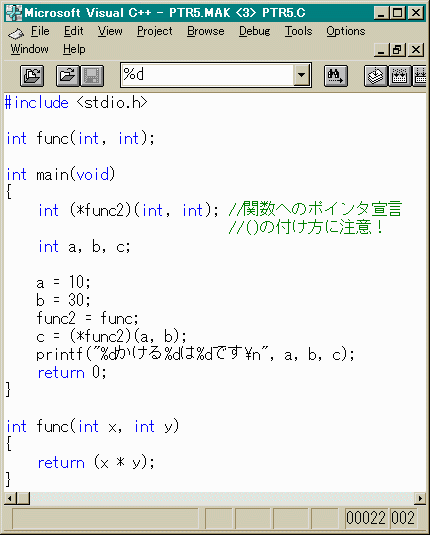
Task: Click the horizontal scrollbar left arrow
Action: pyautogui.click(x=10, y=498)
